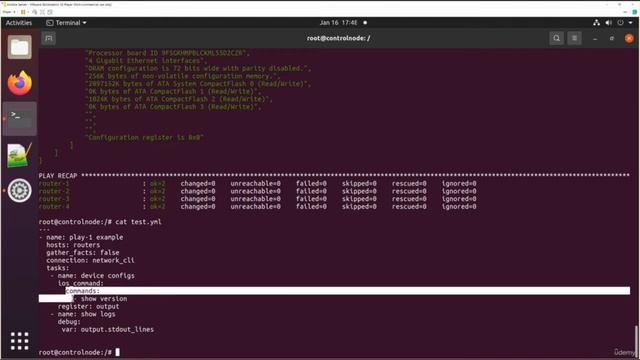Expand the system menu arrow in top bar
Viewport: 640px width, 360px height.
pos(631,23)
